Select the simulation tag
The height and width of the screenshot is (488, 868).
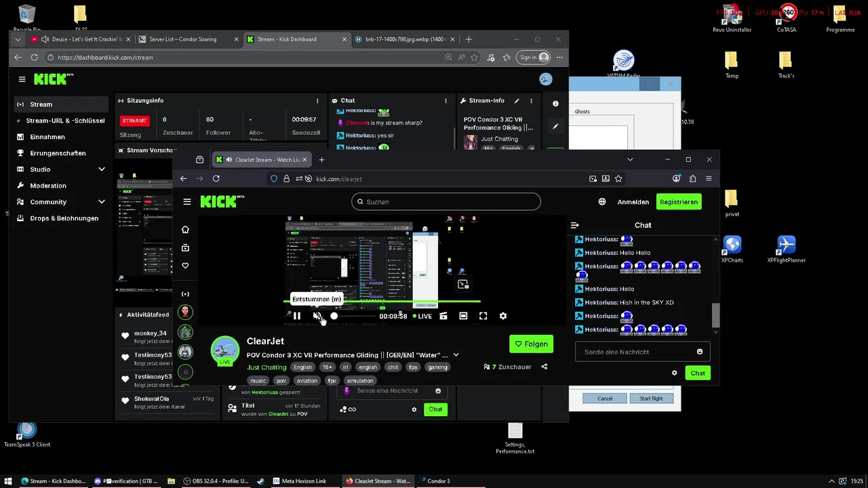tap(360, 381)
